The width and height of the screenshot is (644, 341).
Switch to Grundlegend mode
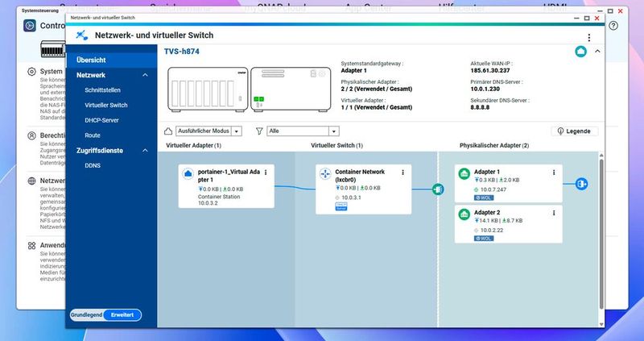click(86, 315)
